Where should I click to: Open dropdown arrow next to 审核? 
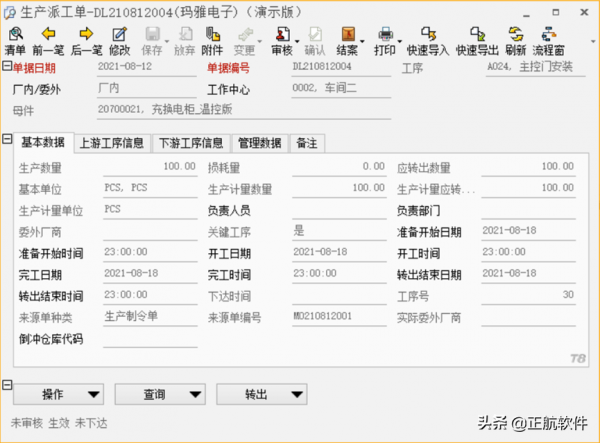(x=297, y=41)
